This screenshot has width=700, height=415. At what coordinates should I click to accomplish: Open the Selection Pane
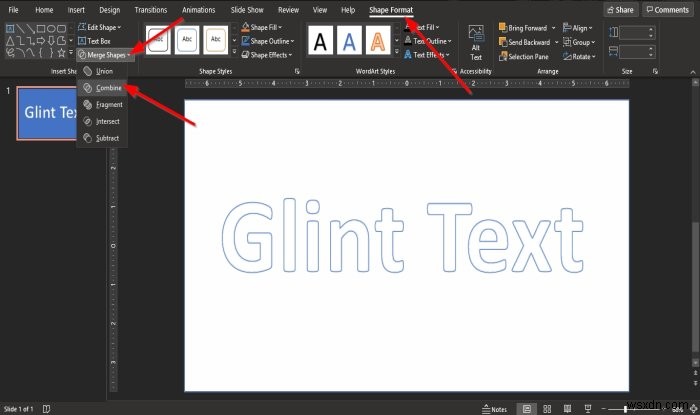[x=524, y=57]
